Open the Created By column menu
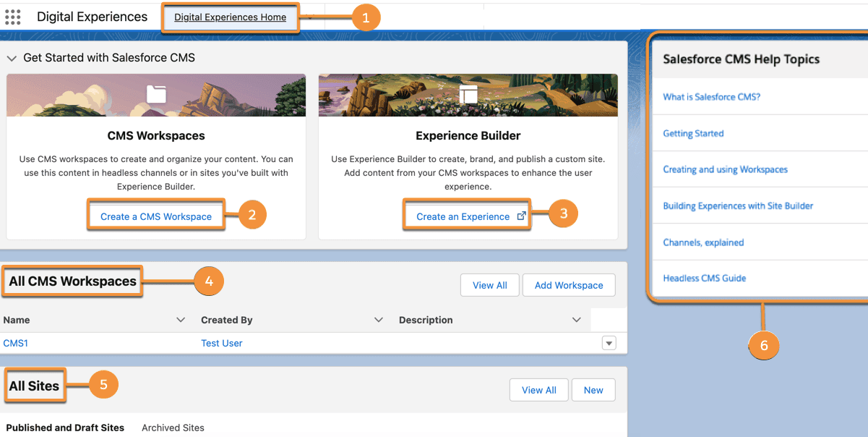Screen dimensions: 868x437 point(379,320)
